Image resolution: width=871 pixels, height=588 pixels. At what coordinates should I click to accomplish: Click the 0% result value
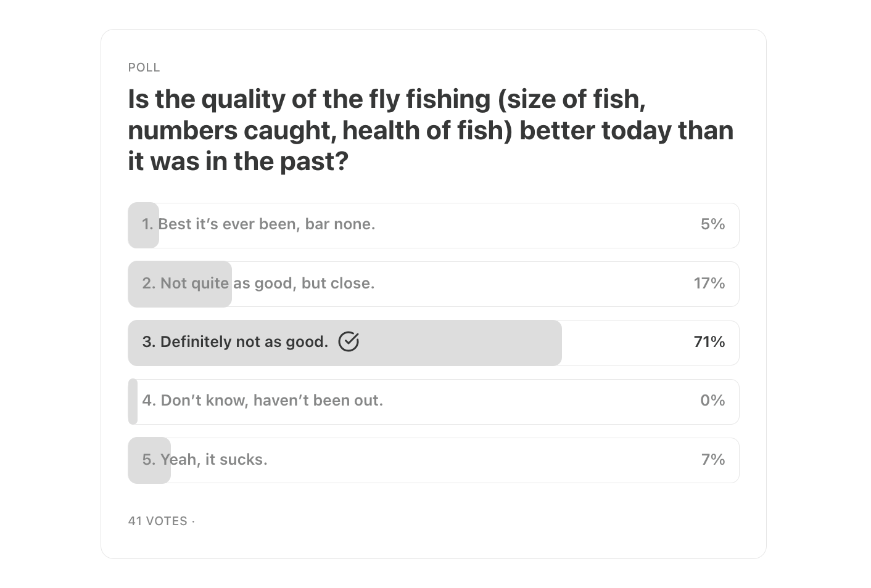pos(712,401)
